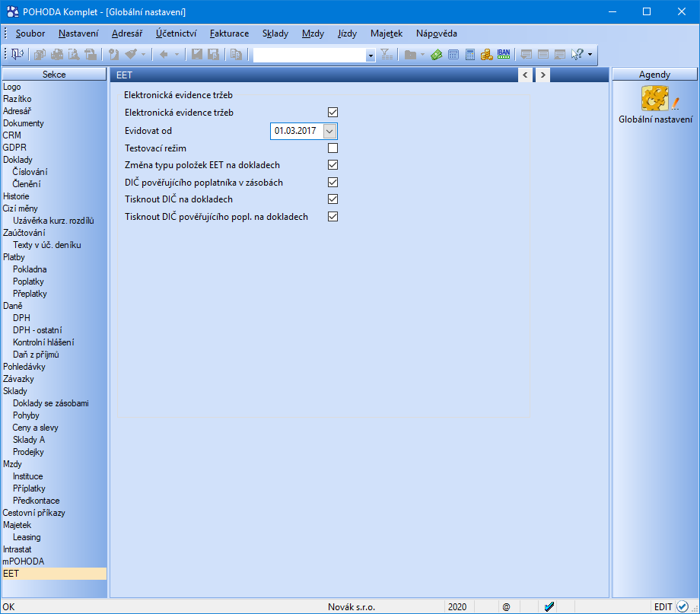700x614 pixels.
Task: Open the Globální nastavení agenda icon
Action: click(x=654, y=100)
